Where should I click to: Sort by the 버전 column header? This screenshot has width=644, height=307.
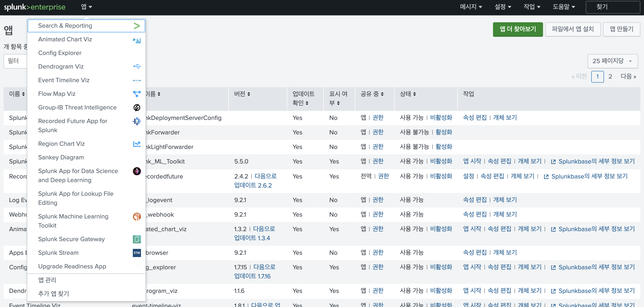tap(242, 94)
